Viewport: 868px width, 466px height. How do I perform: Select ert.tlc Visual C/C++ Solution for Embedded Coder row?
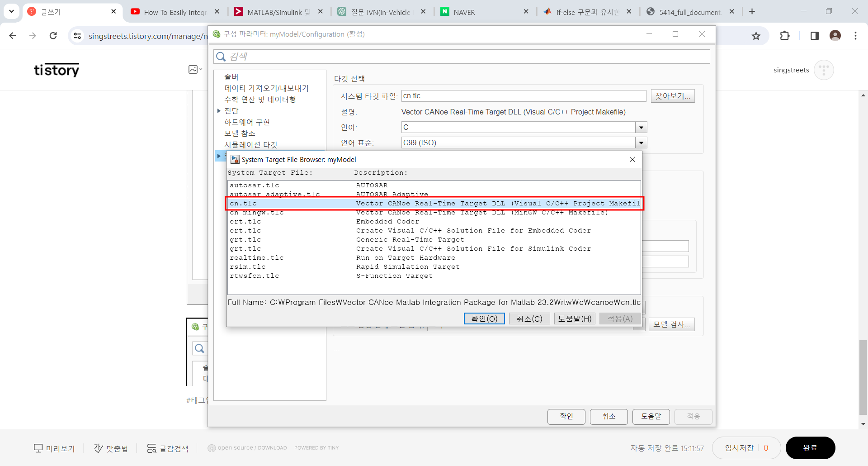tap(434, 231)
